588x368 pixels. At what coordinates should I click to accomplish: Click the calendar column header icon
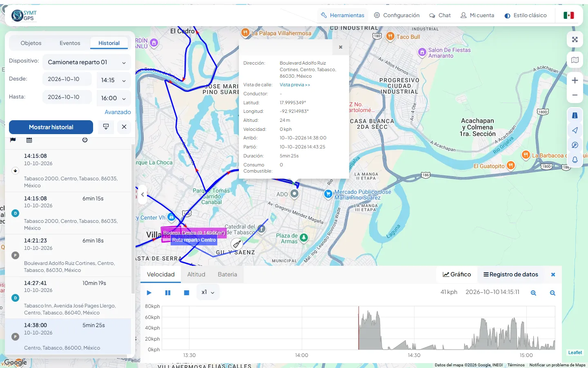29,140
